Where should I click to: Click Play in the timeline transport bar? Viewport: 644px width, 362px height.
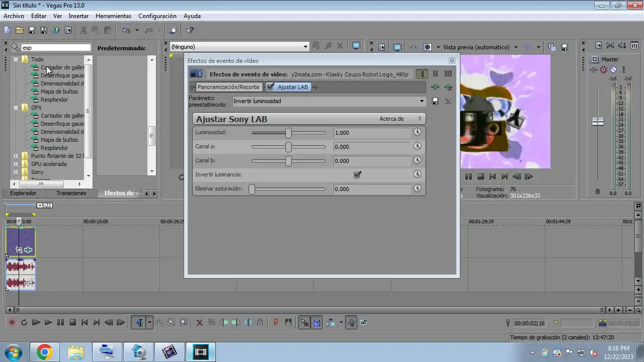(x=48, y=323)
